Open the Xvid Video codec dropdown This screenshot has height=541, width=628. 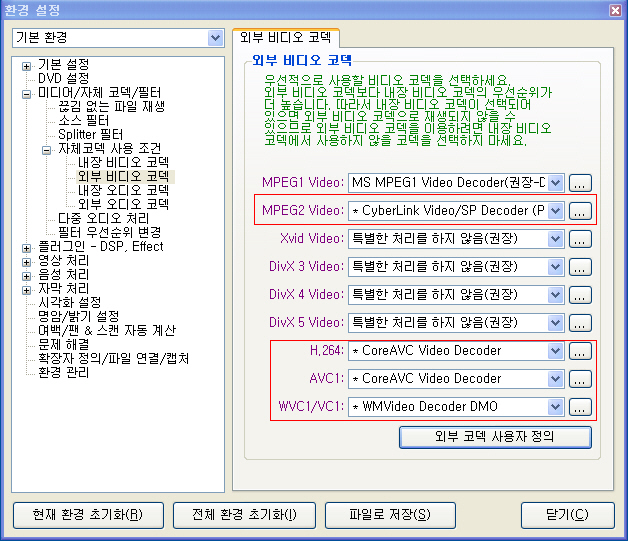556,239
